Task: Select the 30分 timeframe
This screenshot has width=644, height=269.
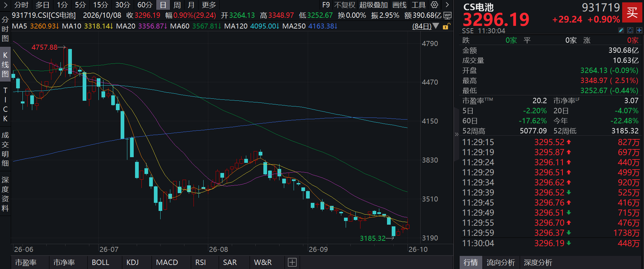Action: point(123,5)
